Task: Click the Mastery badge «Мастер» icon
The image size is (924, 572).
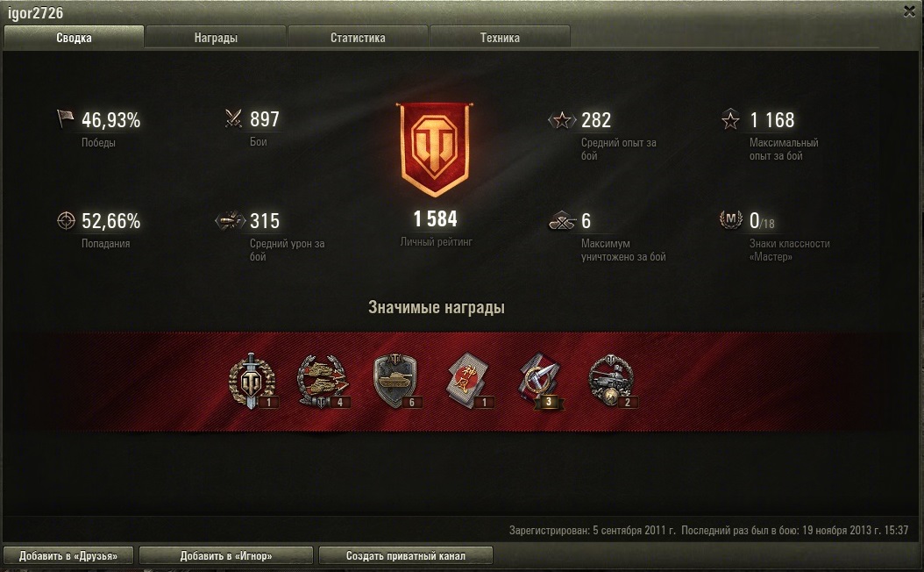Action: pyautogui.click(x=731, y=219)
